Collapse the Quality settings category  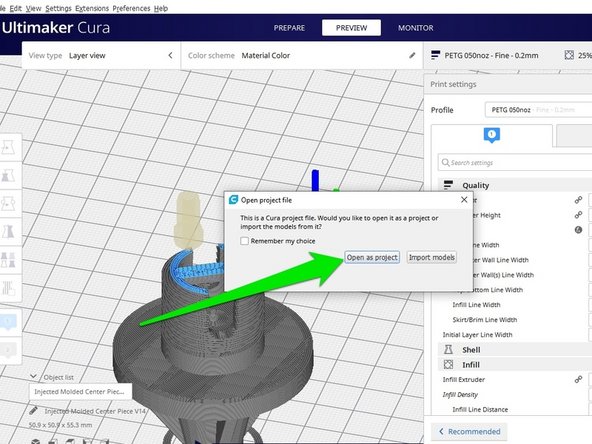point(515,185)
